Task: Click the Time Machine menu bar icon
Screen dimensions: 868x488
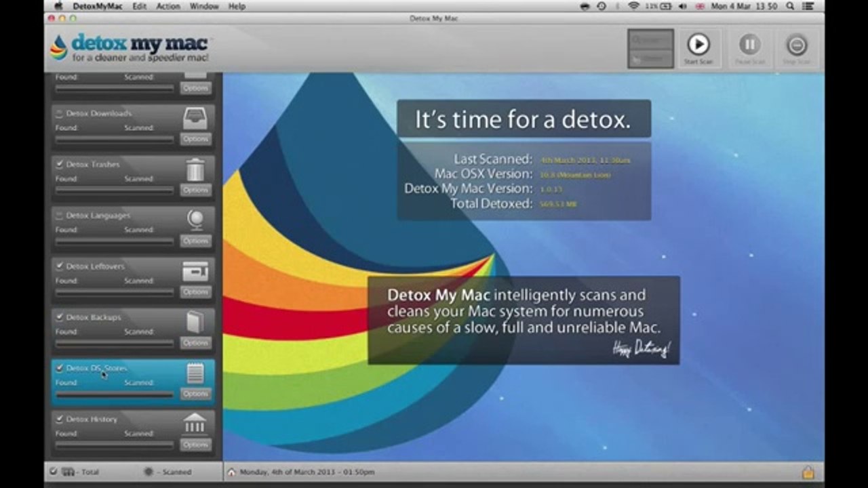Action: (x=601, y=6)
